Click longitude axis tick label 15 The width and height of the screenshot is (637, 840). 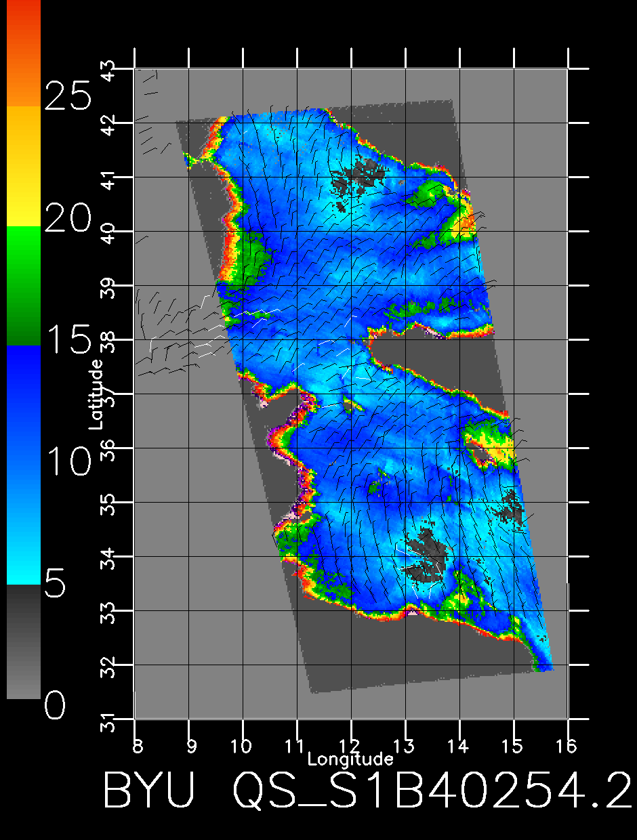click(513, 746)
